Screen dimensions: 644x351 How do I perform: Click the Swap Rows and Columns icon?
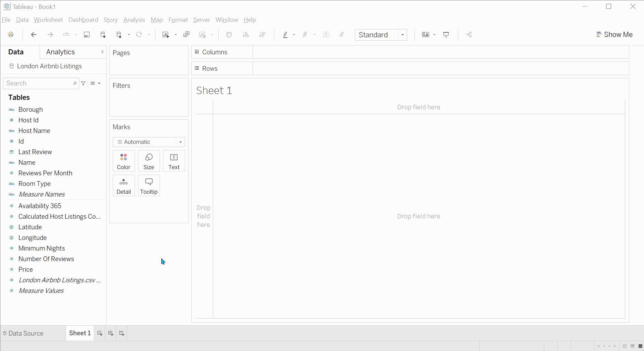point(229,35)
